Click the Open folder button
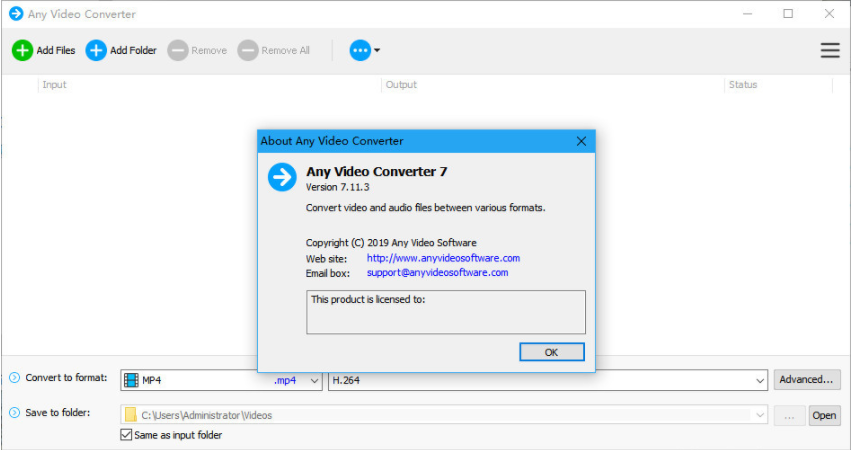 (x=824, y=416)
